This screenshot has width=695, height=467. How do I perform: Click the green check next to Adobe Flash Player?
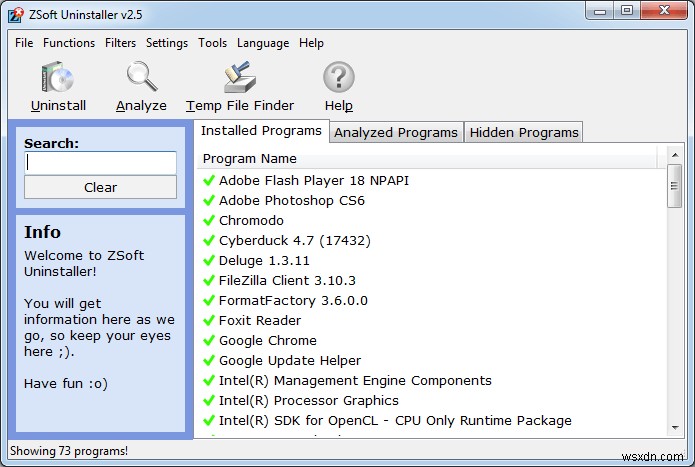click(209, 180)
